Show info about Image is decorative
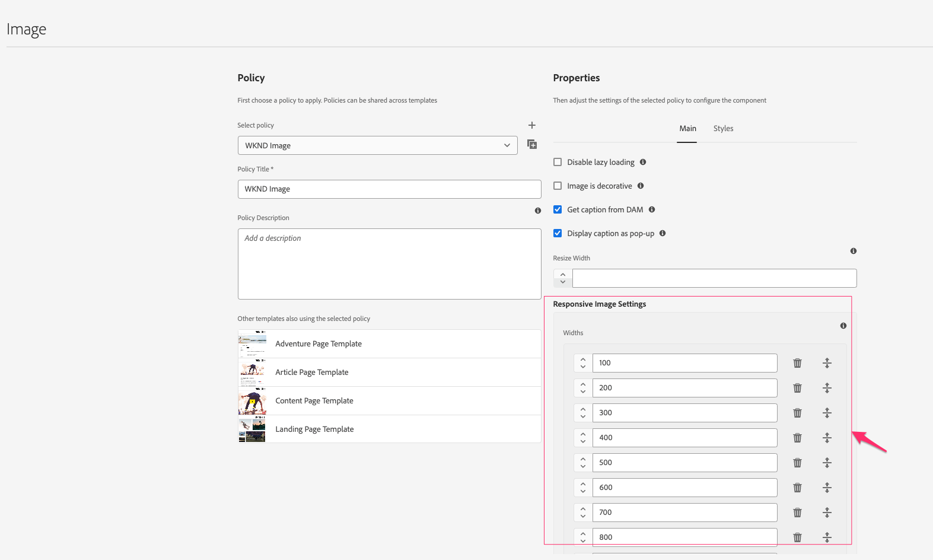933x560 pixels. pos(641,186)
